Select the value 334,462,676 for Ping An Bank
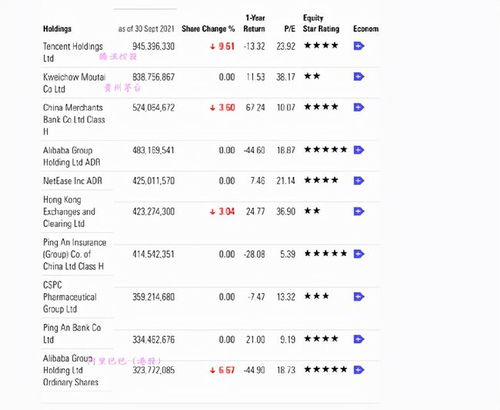The height and width of the screenshot is (410, 500). [x=153, y=339]
